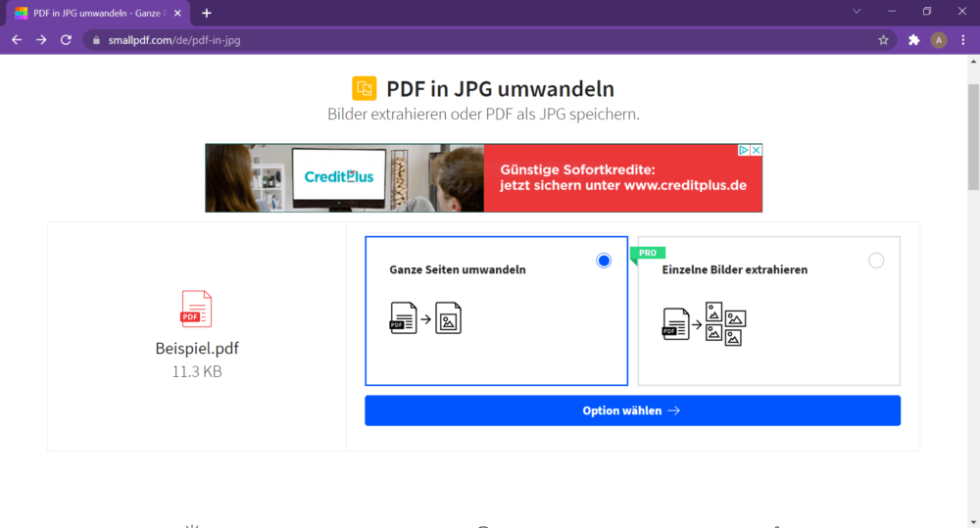Minimize the Chrome window
This screenshot has height=528, width=980.
pos(892,11)
